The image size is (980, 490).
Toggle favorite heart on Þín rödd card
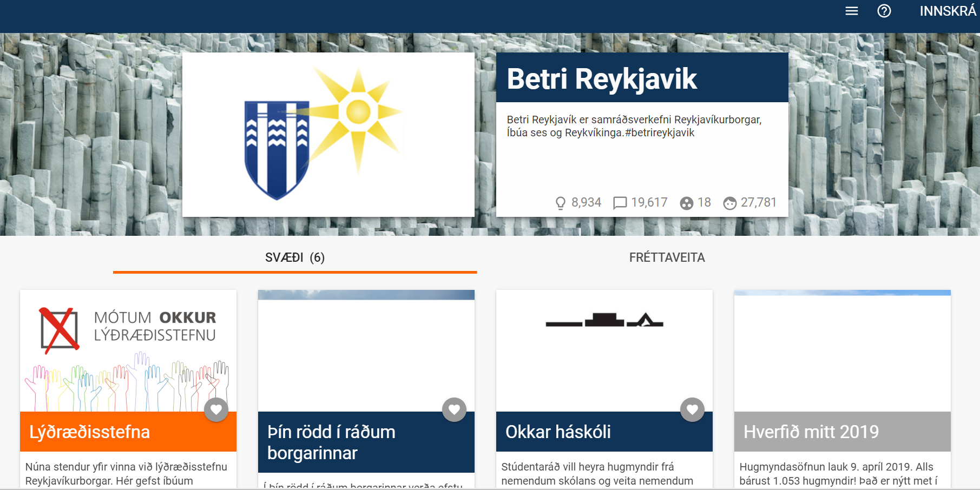point(454,410)
